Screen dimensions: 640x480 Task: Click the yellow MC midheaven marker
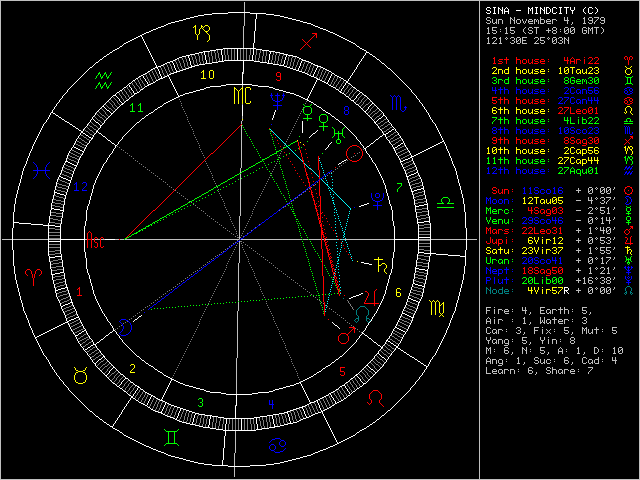[242, 96]
